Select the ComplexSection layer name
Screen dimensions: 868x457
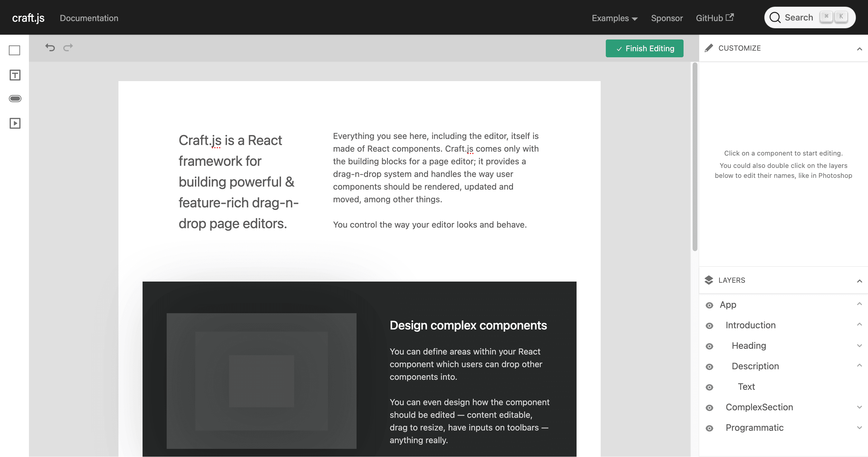pyautogui.click(x=759, y=408)
